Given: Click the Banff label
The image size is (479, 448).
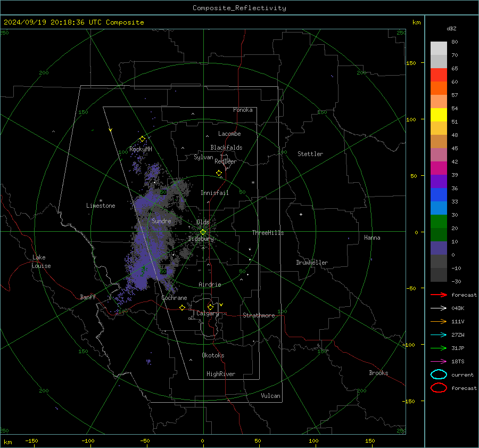Looking at the screenshot, I should pyautogui.click(x=88, y=297).
